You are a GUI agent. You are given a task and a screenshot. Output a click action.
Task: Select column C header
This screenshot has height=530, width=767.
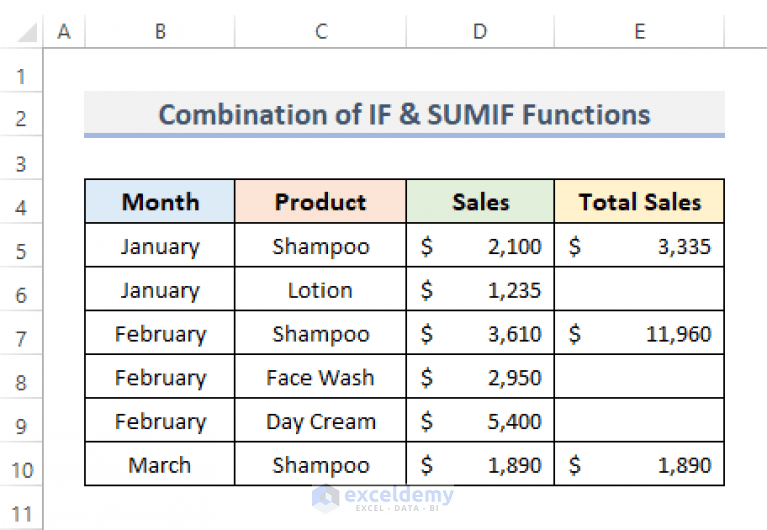320,31
